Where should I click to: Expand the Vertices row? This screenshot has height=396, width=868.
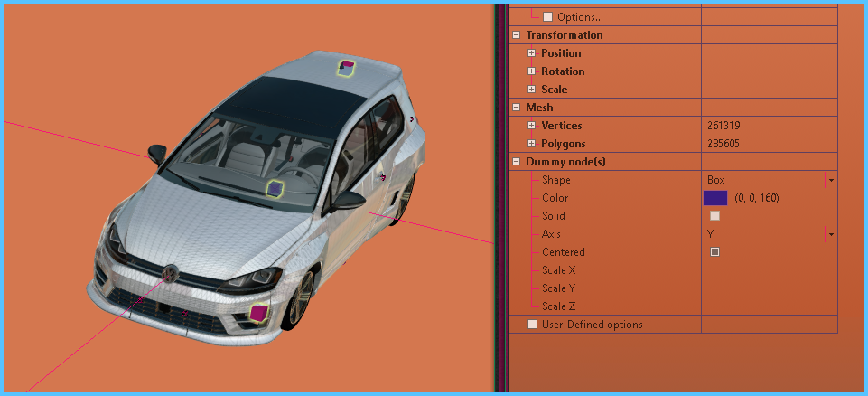tap(532, 125)
